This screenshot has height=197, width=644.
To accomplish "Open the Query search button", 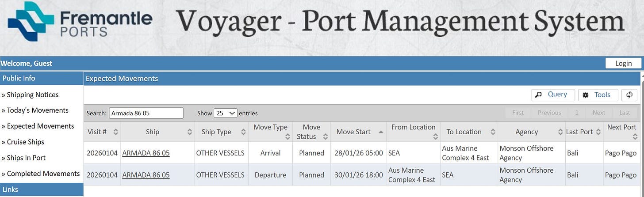I will [x=553, y=95].
